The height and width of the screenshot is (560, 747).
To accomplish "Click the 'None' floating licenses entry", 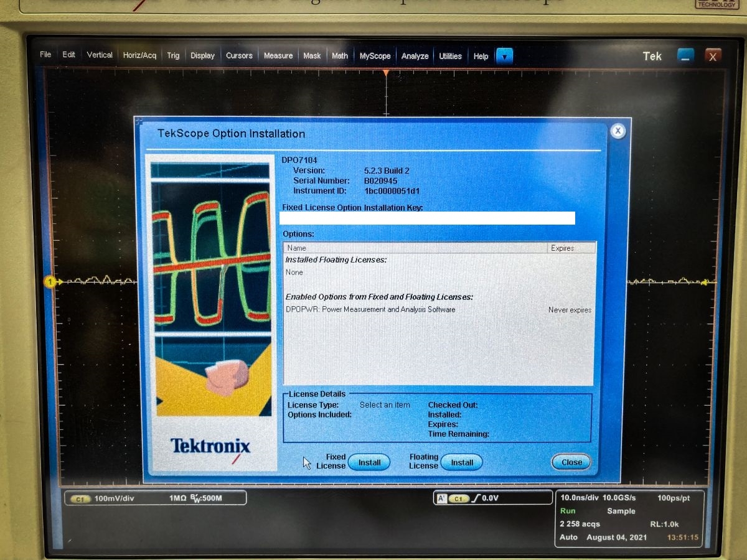I will 294,273.
